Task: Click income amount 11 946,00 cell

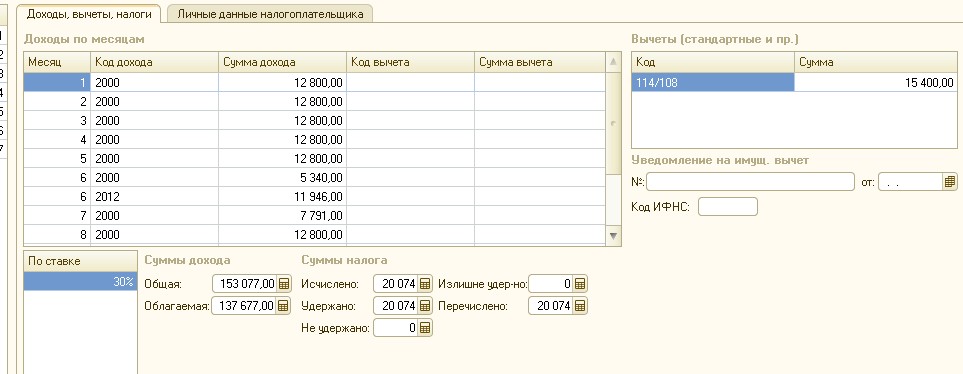Action: 283,197
